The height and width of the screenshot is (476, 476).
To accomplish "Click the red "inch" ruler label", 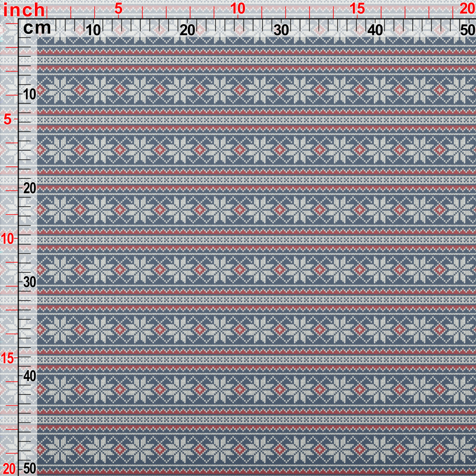I will [x=24, y=10].
